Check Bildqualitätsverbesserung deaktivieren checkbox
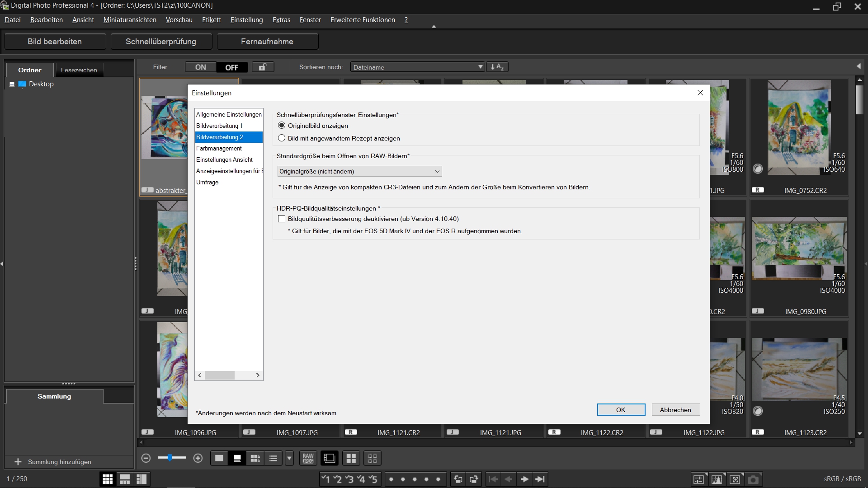 click(282, 219)
